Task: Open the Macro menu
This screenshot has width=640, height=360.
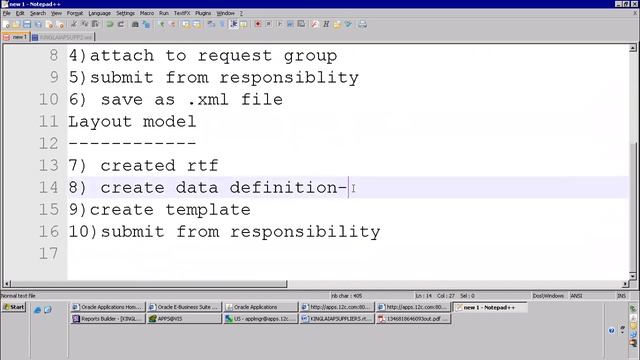Action: [147, 13]
